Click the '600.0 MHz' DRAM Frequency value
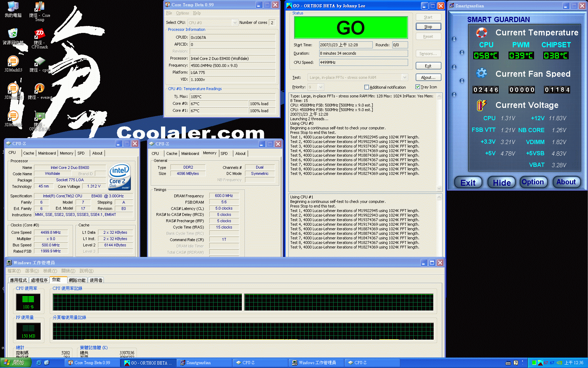This screenshot has width=588, height=368. [x=224, y=196]
